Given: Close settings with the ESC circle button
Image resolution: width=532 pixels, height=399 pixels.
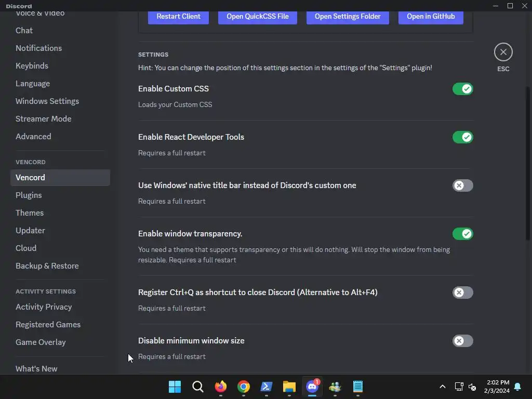Looking at the screenshot, I should click(503, 52).
